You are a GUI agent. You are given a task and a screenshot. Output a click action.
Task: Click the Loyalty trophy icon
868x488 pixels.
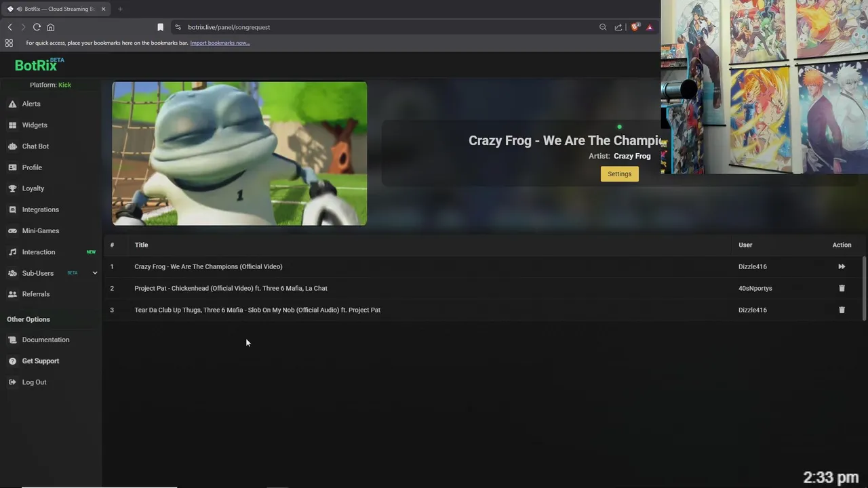(x=12, y=188)
